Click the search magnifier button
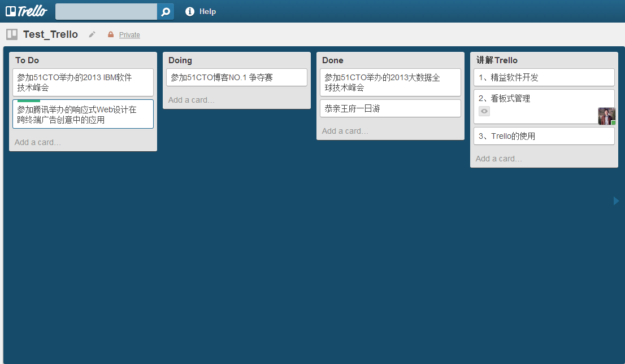Image resolution: width=625 pixels, height=364 pixels. (x=166, y=11)
